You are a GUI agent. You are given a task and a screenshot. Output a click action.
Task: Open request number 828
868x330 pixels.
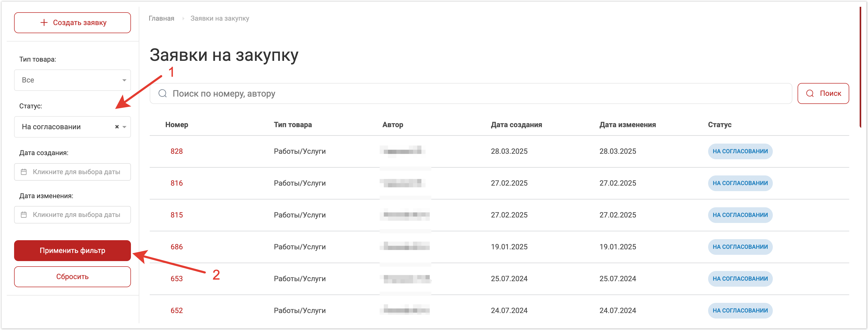(x=176, y=151)
